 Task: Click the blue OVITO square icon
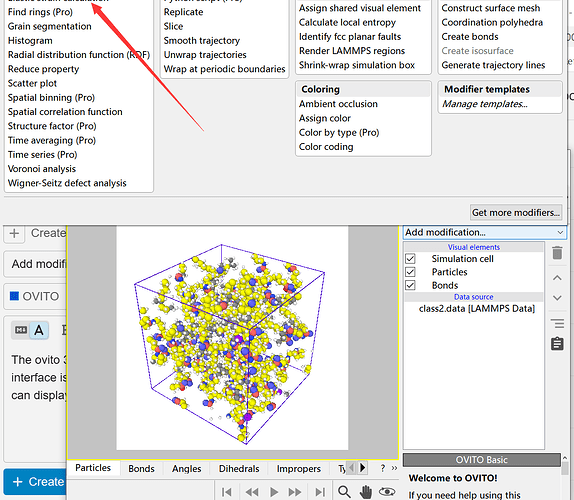coord(14,296)
